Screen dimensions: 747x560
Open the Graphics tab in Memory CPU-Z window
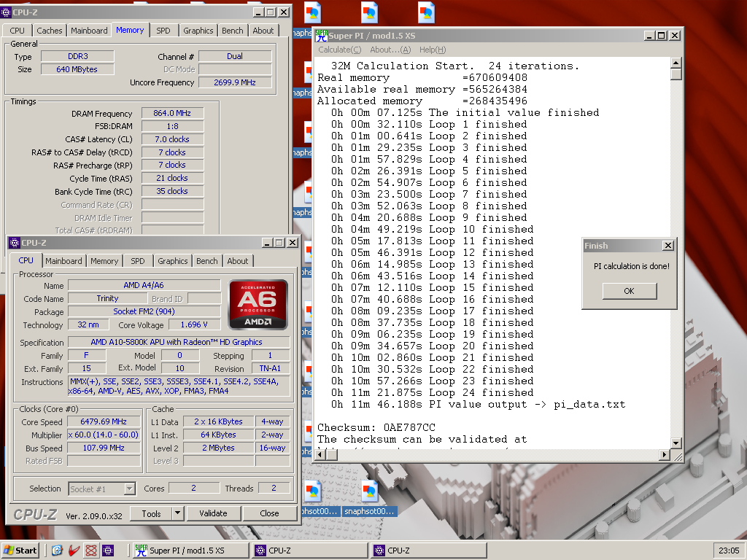198,31
